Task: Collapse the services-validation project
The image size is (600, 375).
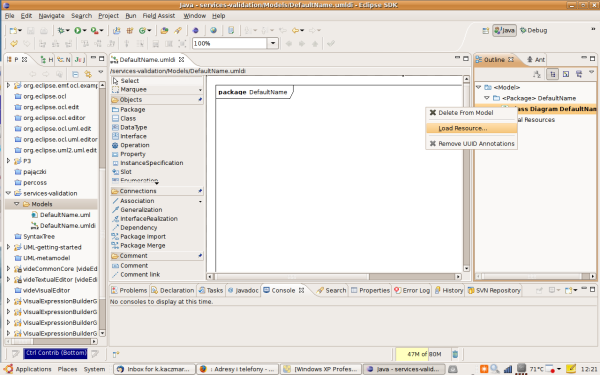Action: [8, 193]
